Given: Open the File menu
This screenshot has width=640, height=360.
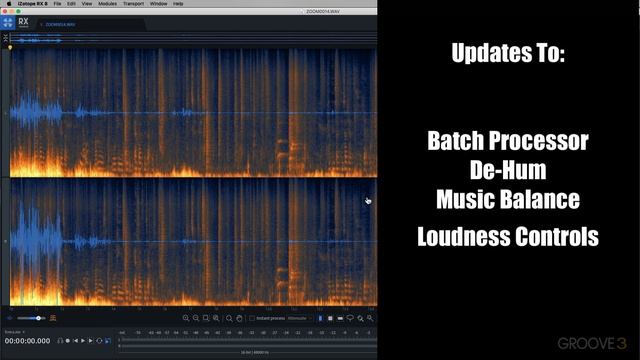Looking at the screenshot, I should 57,4.
